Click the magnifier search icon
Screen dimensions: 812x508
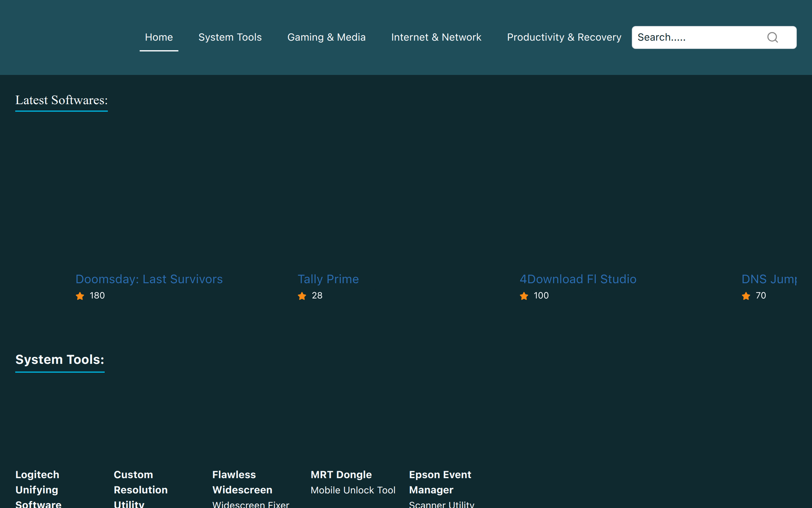coord(772,37)
